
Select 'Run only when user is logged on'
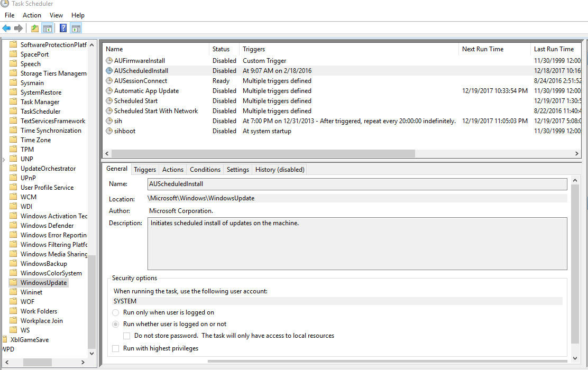pos(116,312)
